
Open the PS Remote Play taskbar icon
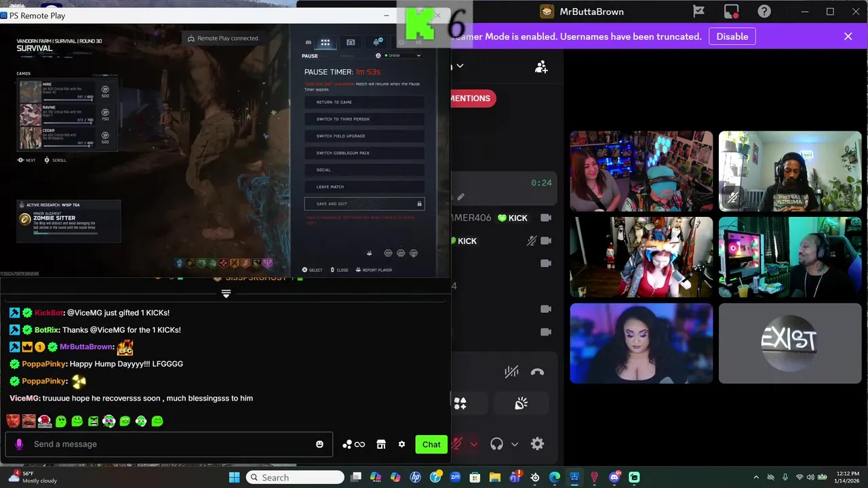pos(574,477)
